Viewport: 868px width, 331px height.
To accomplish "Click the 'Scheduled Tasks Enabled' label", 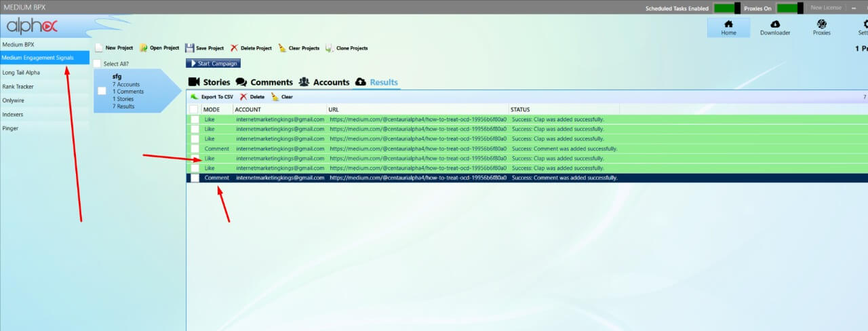I will (677, 8).
